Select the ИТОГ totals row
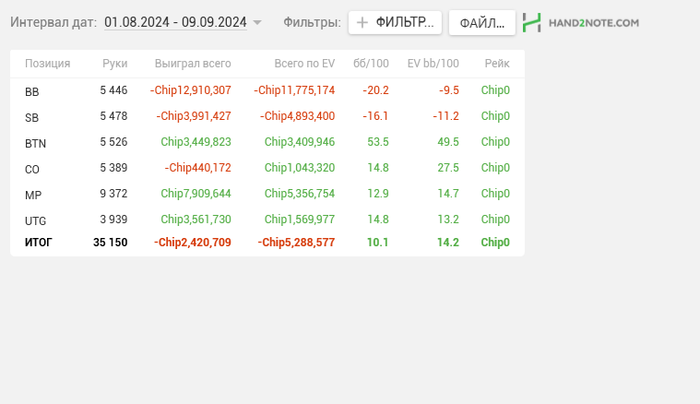Image resolution: width=700 pixels, height=404 pixels. click(x=38, y=242)
